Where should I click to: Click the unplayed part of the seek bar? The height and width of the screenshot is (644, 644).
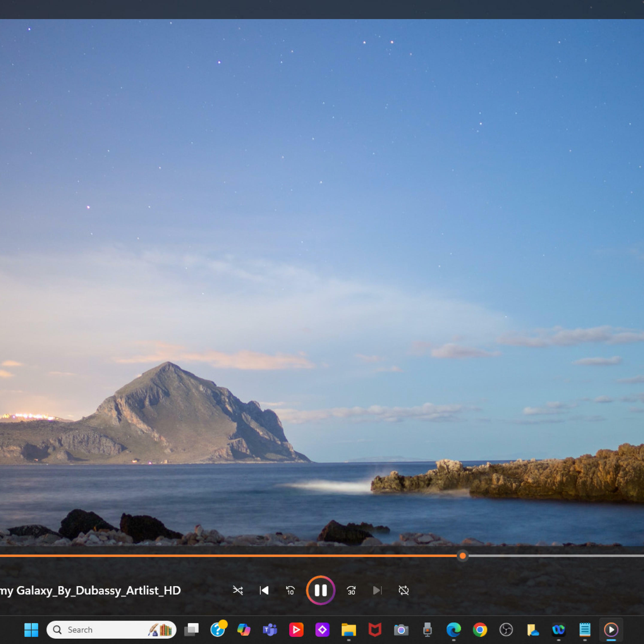click(553, 556)
